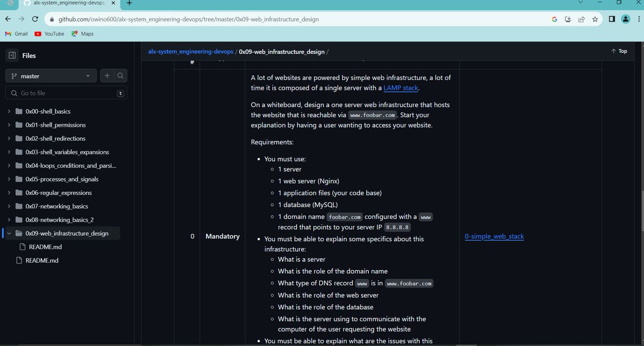Expand the 0x01-shell_permissions folder chevron
Image resolution: width=644 pixels, height=346 pixels.
click(9, 125)
